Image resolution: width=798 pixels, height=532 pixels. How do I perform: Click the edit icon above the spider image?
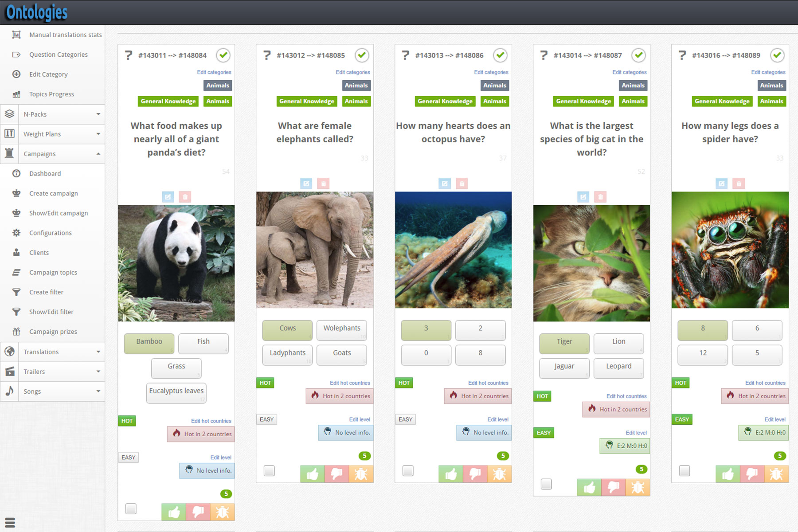[721, 184]
